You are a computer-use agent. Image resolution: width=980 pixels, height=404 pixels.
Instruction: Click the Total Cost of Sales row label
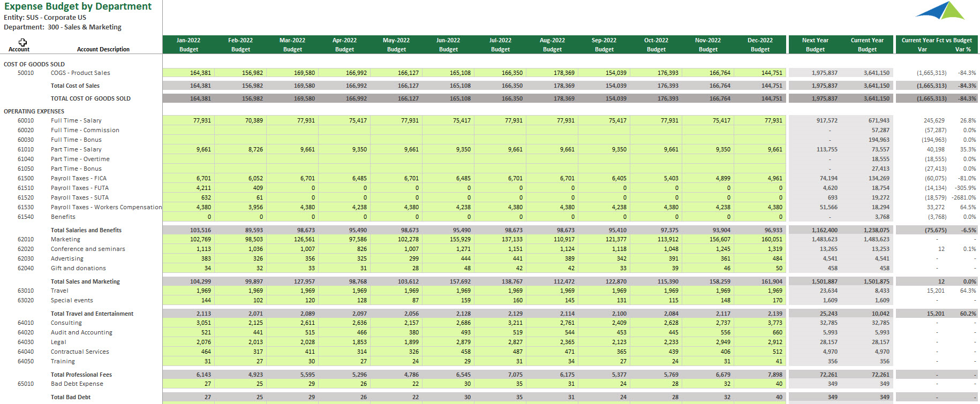(75, 86)
